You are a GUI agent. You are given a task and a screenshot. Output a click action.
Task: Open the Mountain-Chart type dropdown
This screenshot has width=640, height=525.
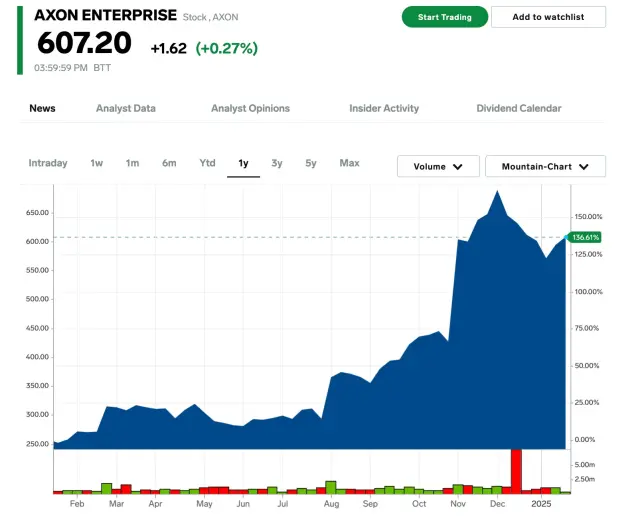[x=545, y=167]
